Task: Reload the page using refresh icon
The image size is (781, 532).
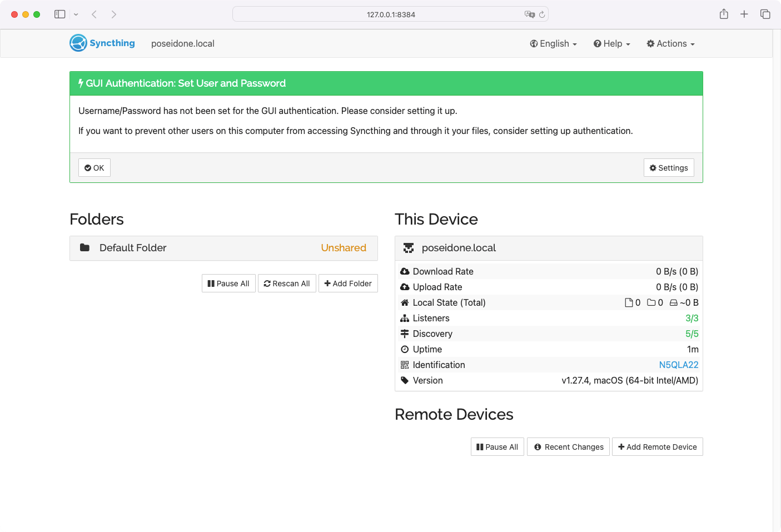Action: click(x=542, y=14)
